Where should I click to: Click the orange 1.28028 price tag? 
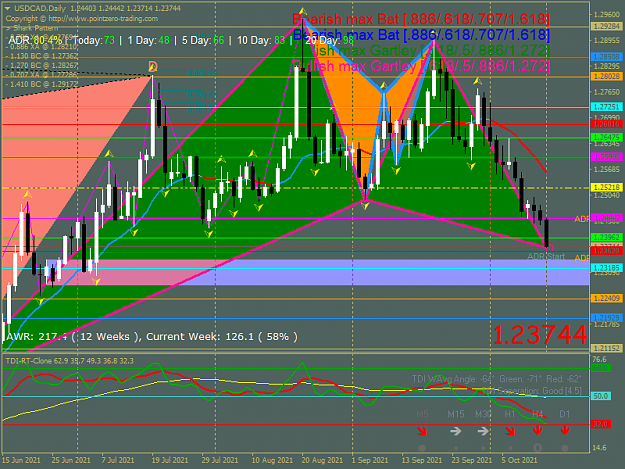tap(606, 76)
